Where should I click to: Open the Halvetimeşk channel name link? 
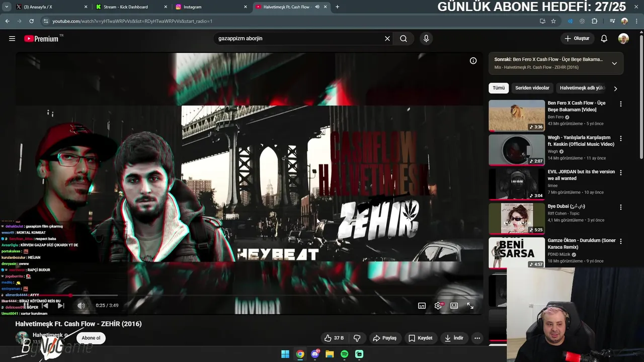47,335
